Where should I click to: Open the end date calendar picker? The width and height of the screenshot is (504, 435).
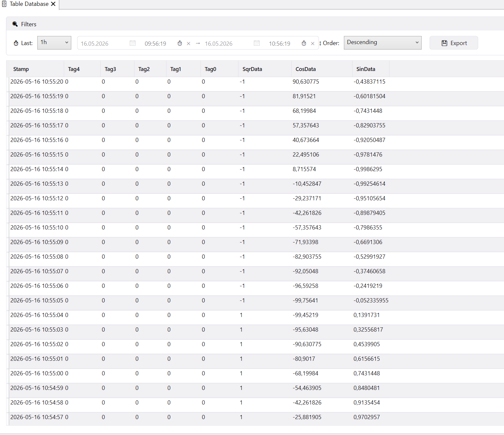point(257,43)
